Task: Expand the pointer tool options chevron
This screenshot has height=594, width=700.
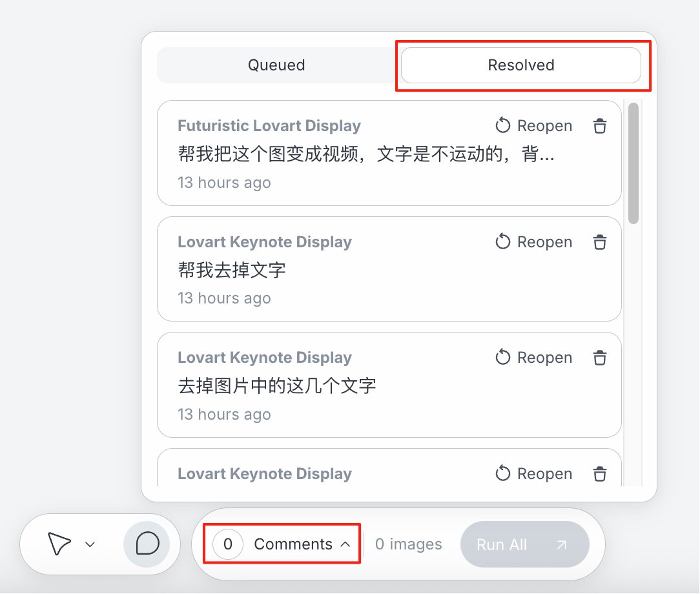Action: pos(90,544)
